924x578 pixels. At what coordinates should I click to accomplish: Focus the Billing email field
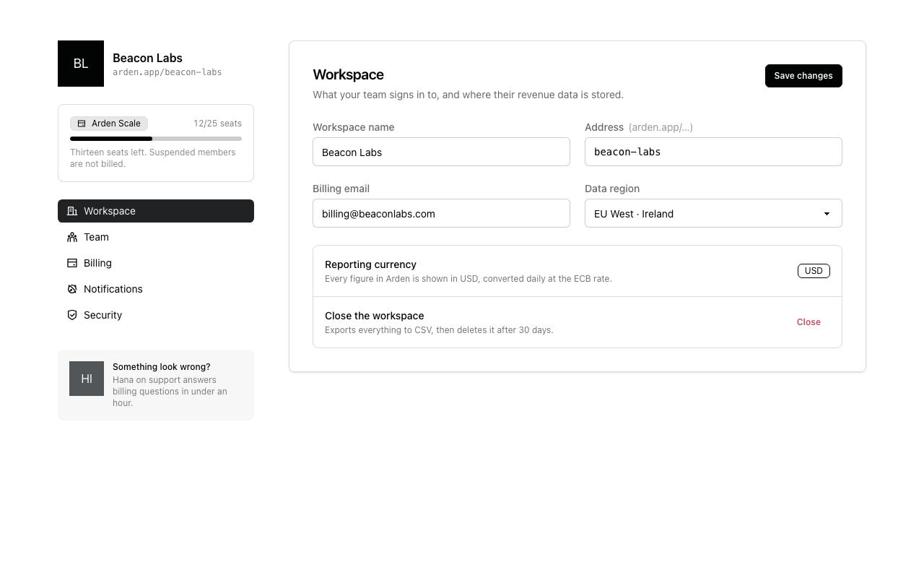point(441,213)
